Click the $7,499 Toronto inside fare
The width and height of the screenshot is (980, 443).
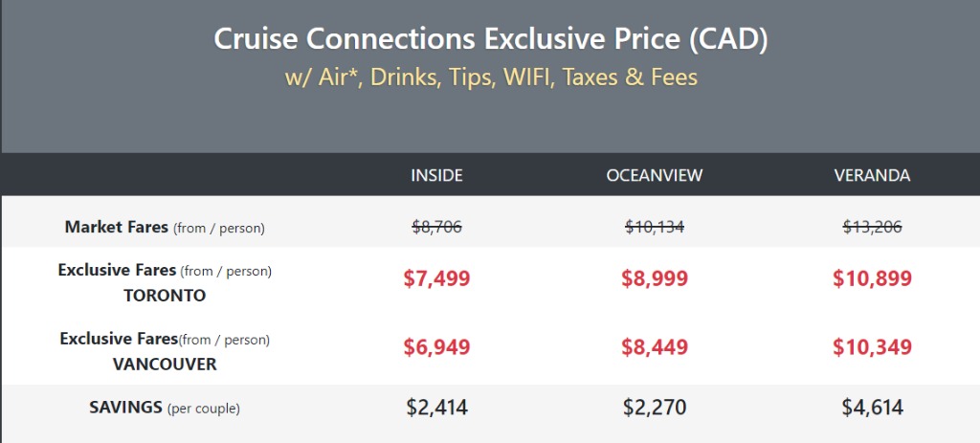(x=436, y=278)
